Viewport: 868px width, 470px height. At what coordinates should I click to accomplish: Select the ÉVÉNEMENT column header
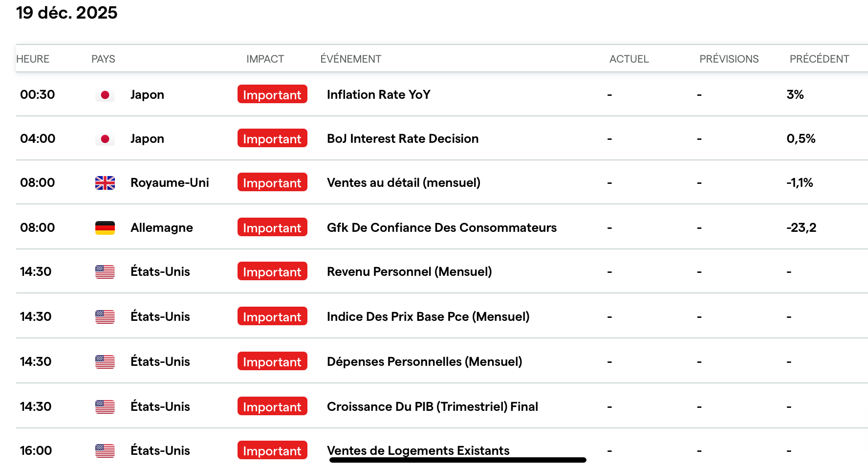click(350, 59)
